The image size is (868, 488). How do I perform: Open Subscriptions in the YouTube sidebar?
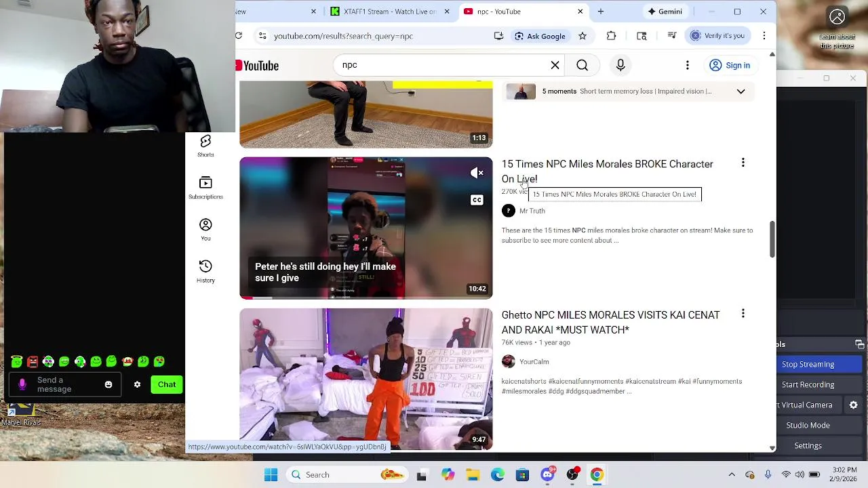pos(205,188)
